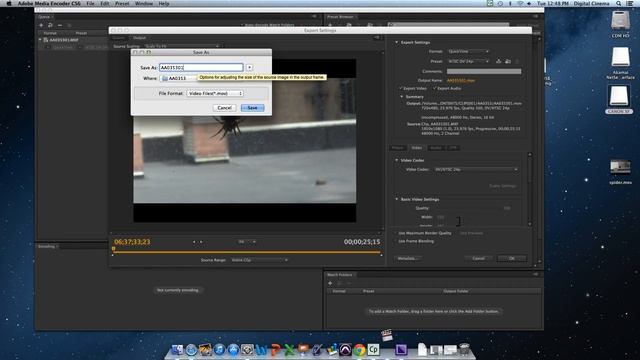Collapse Summary section triangle

click(x=402, y=97)
